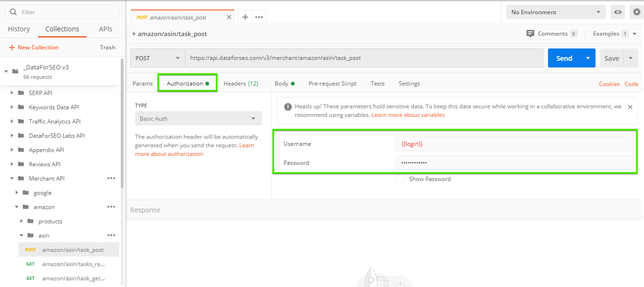This screenshot has width=644, height=287.
Task: Open the No Environment dropdown
Action: pyautogui.click(x=556, y=12)
